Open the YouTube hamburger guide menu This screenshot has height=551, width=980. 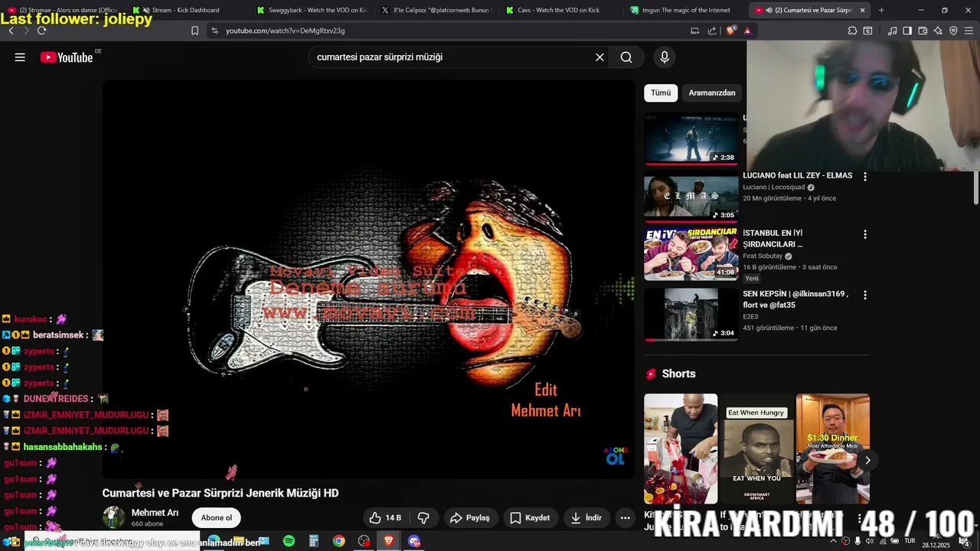tap(20, 57)
